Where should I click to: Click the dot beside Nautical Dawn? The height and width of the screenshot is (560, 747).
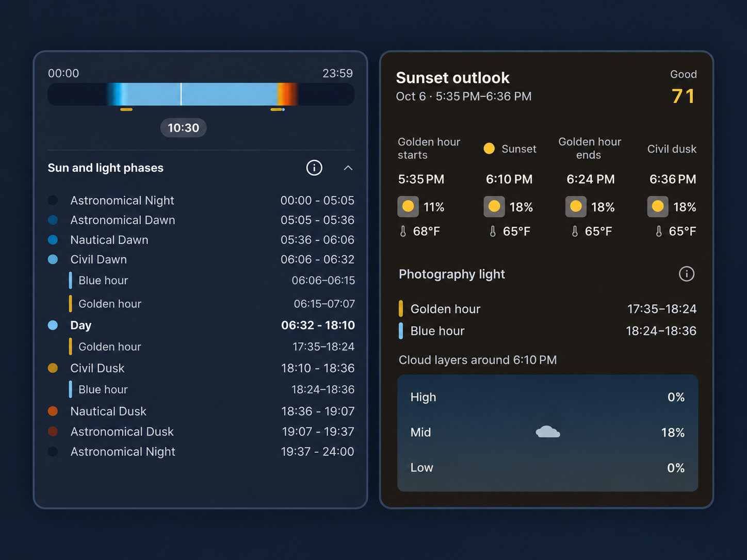(x=53, y=240)
